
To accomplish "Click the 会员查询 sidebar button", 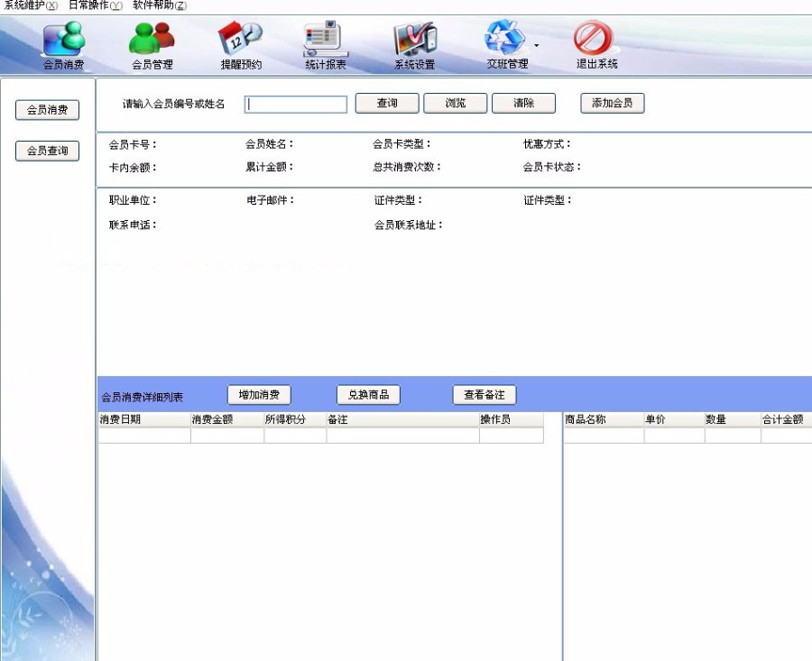I will click(47, 151).
